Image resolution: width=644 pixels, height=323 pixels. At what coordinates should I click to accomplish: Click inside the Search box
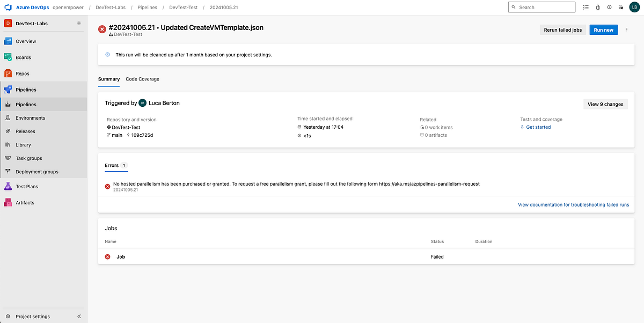(x=541, y=7)
